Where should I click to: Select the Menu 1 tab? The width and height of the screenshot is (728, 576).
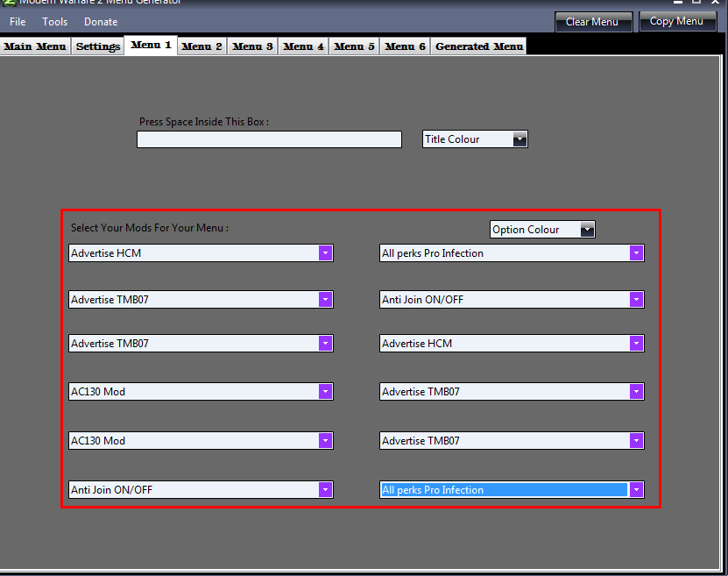pyautogui.click(x=151, y=45)
